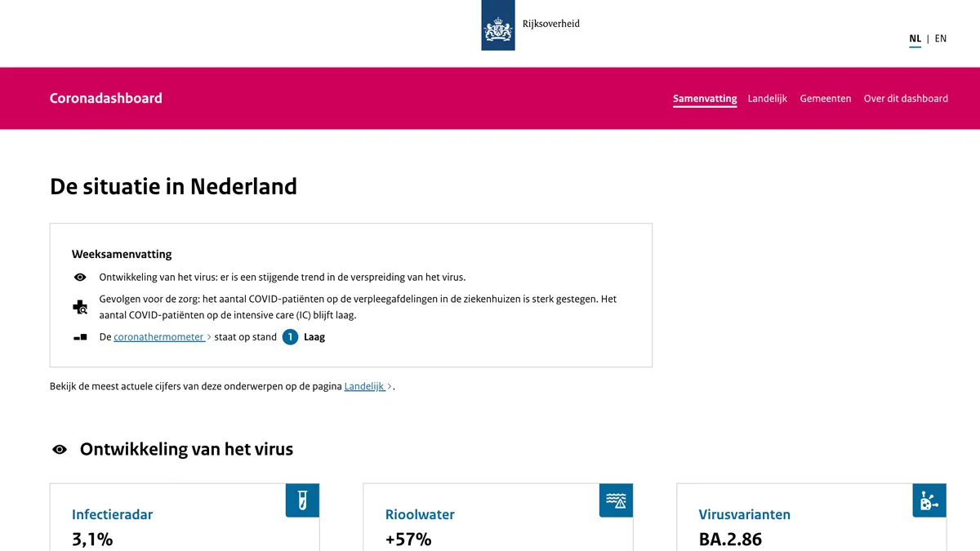Open the Gemeenten navigation item
980x551 pixels.
(826, 99)
